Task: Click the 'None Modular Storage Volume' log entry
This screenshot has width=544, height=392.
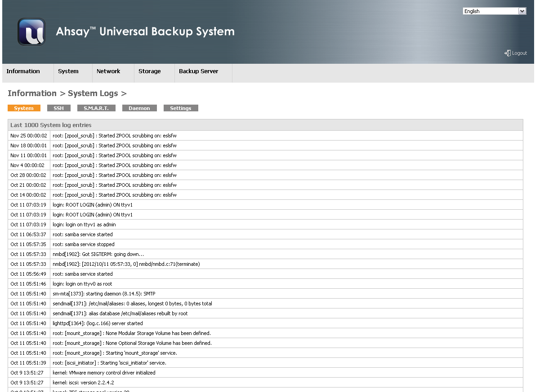Action: coord(132,333)
